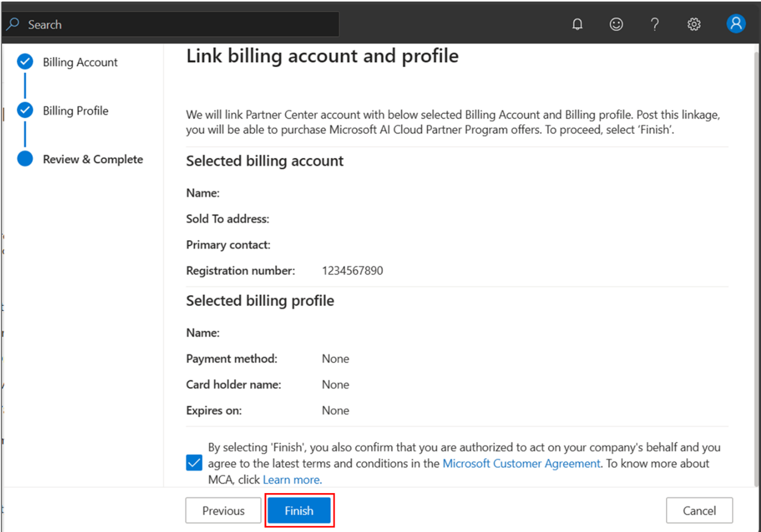Uncheck the agreement confirmation checkbox
The height and width of the screenshot is (532, 761).
[194, 463]
